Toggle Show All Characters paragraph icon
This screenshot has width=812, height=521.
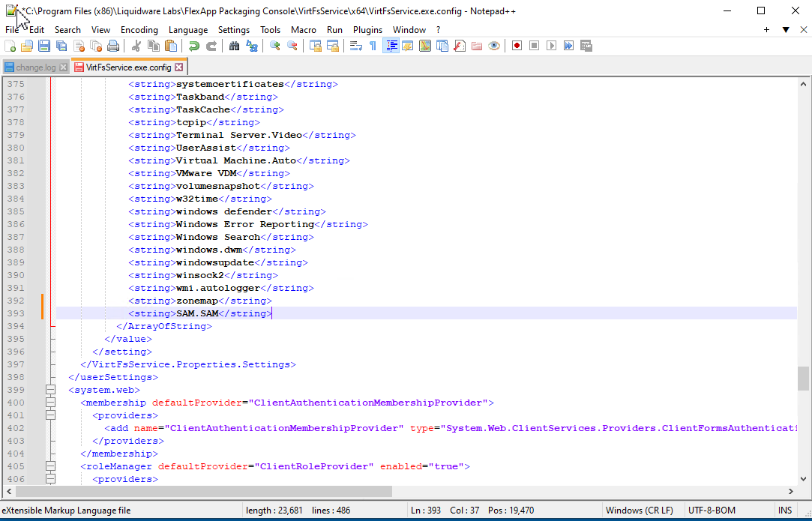tap(373, 46)
